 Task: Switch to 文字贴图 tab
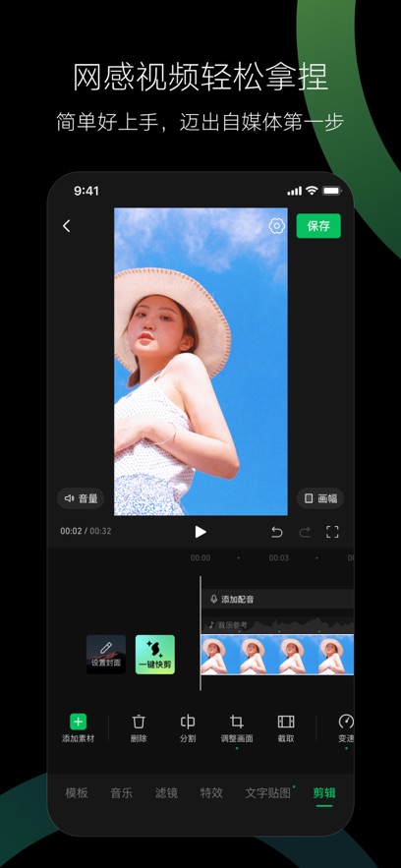[x=267, y=792]
